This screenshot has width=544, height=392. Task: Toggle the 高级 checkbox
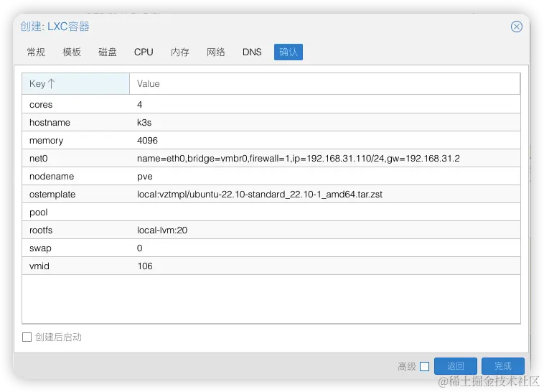(x=424, y=366)
